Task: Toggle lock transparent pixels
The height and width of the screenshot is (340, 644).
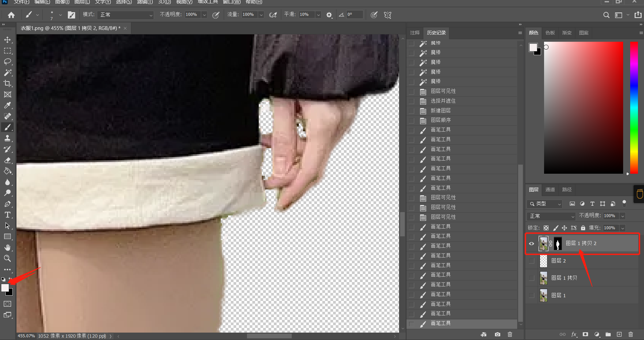Action: tap(546, 228)
